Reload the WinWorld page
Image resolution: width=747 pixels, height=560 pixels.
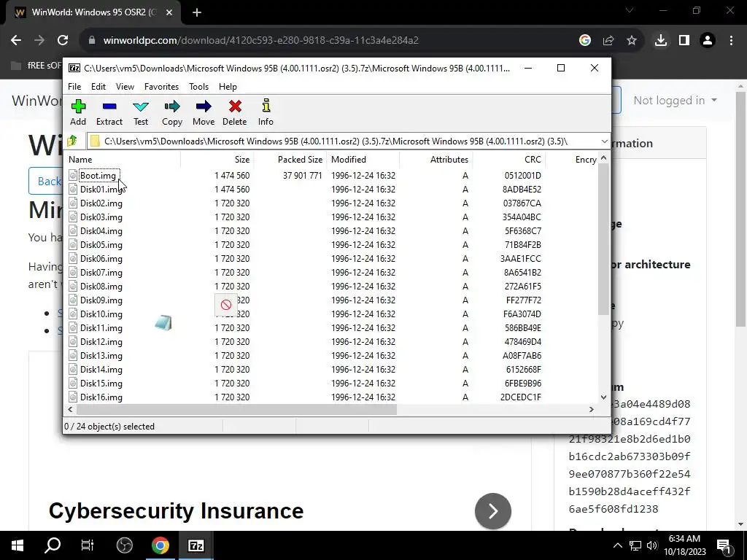click(x=63, y=41)
